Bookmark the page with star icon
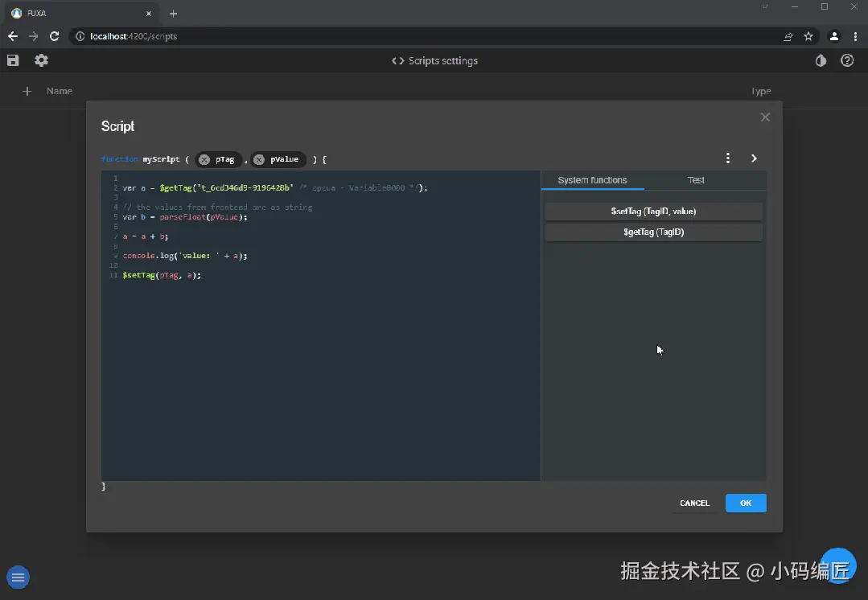 [808, 36]
